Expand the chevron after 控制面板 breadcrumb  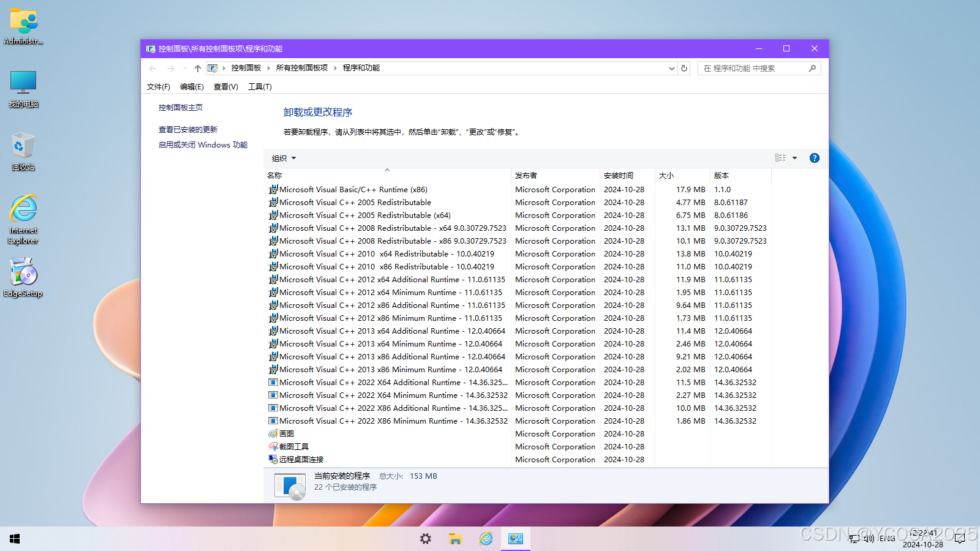click(268, 69)
